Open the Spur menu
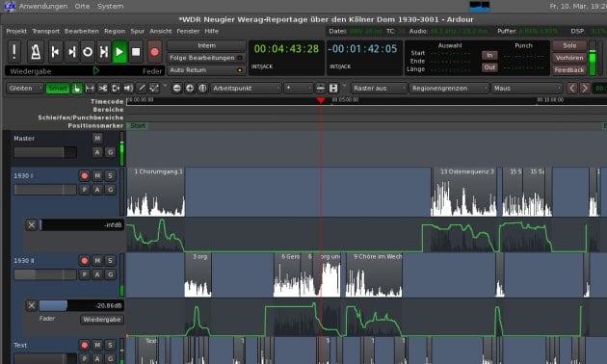607x364 pixels. (137, 32)
